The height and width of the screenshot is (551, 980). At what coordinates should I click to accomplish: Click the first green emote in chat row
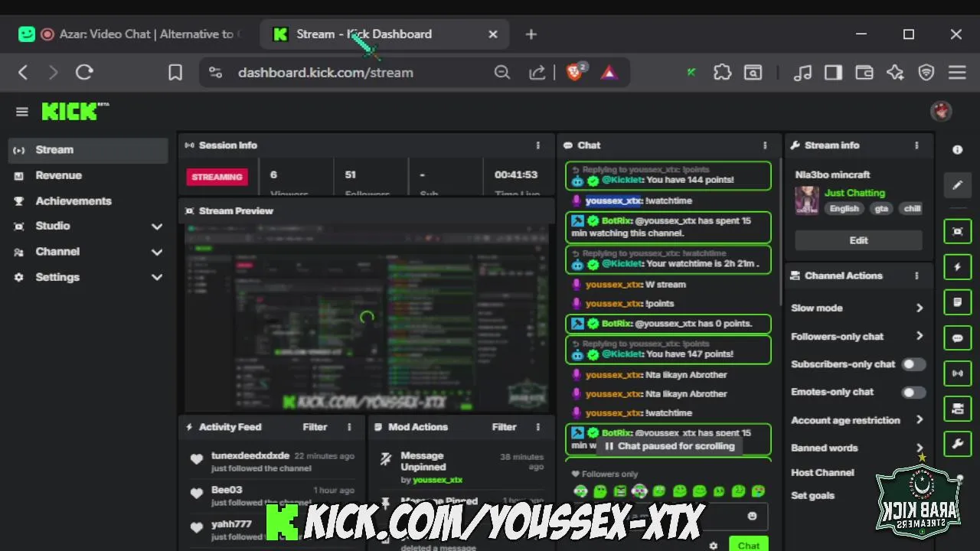(x=580, y=491)
